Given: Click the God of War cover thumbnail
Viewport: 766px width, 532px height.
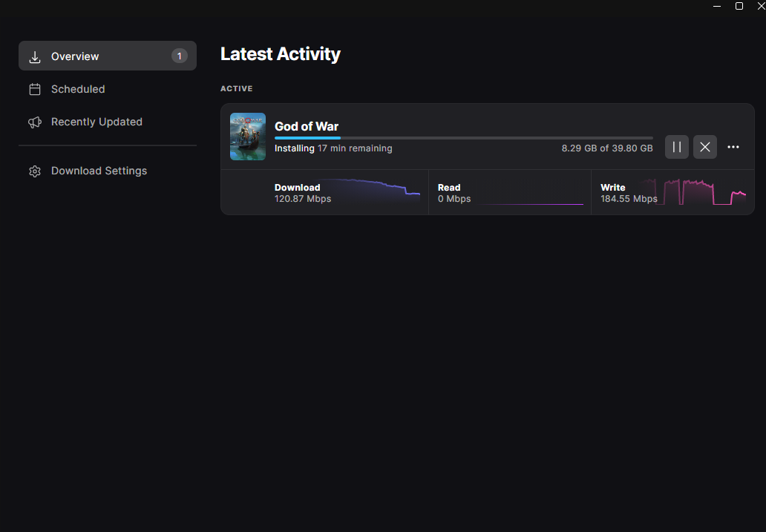Looking at the screenshot, I should tap(248, 137).
